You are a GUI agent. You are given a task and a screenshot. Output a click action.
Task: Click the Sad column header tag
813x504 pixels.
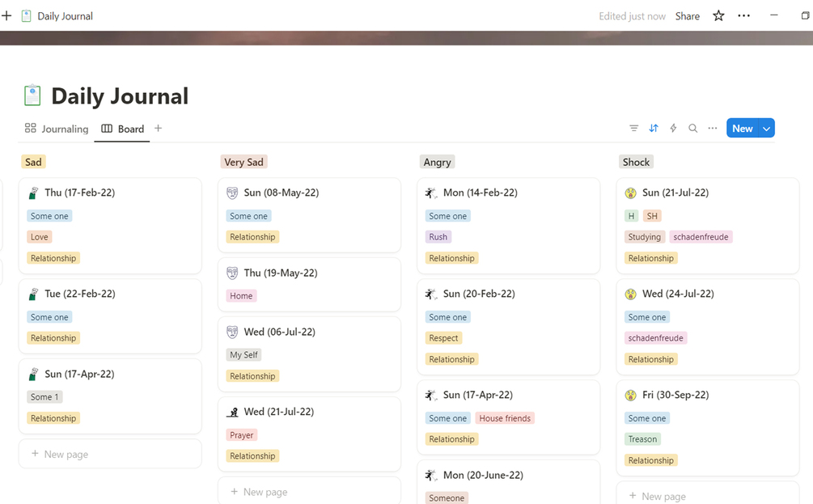[33, 162]
